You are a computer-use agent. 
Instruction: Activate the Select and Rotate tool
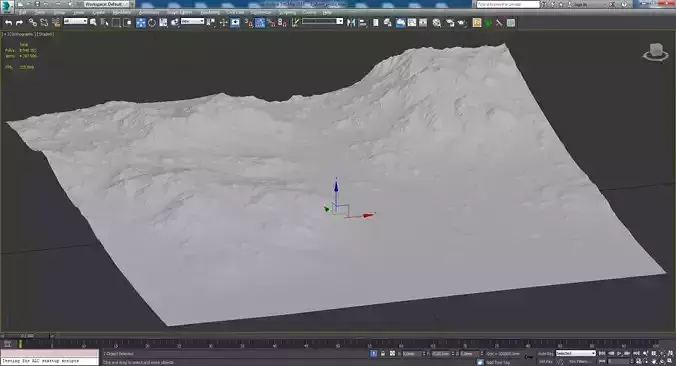(152, 22)
